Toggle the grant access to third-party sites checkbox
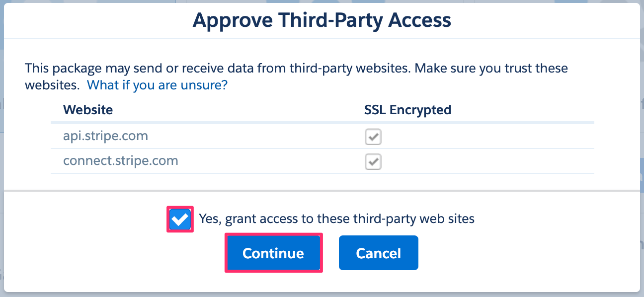The height and width of the screenshot is (297, 644). pyautogui.click(x=180, y=219)
